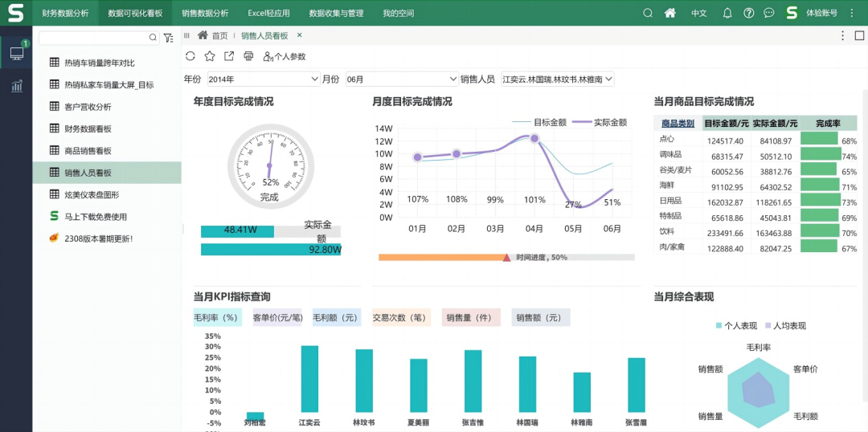Click the 首页 home breadcrumb tab
The height and width of the screenshot is (432, 868).
212,35
